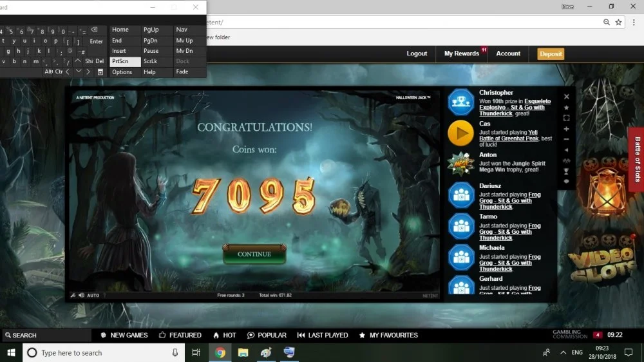Open the FEATURED games category
Screen dimensions: 644x362
tap(180, 336)
